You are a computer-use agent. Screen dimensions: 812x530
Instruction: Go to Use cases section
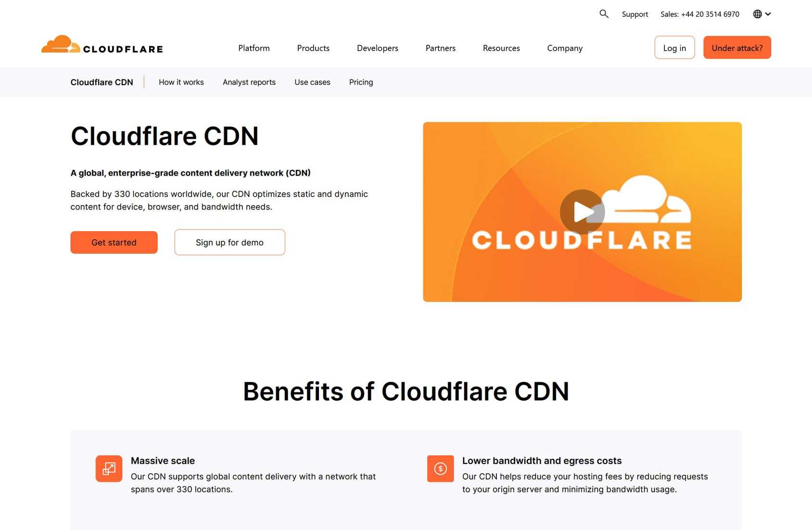coord(312,82)
